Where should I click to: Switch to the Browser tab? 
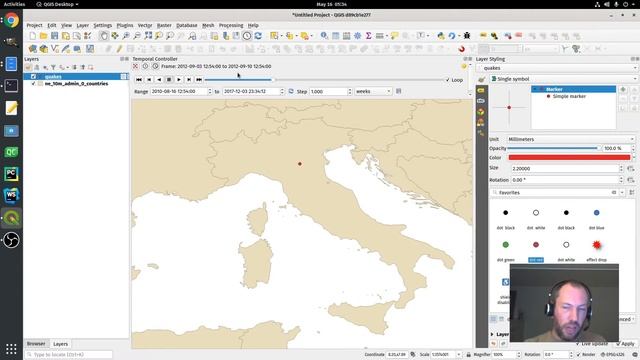(36, 344)
